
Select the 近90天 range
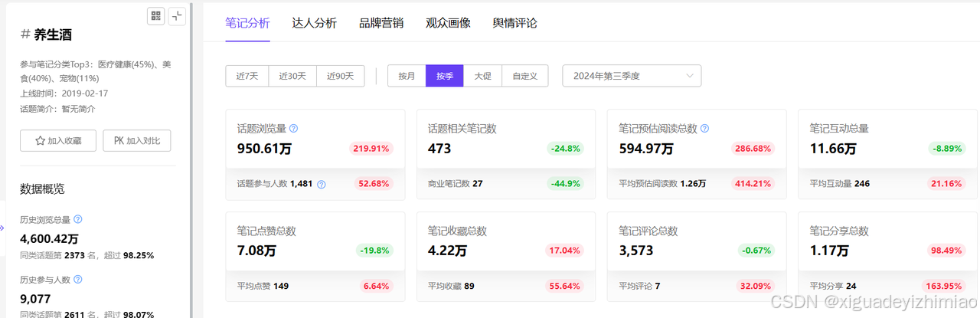click(x=341, y=76)
